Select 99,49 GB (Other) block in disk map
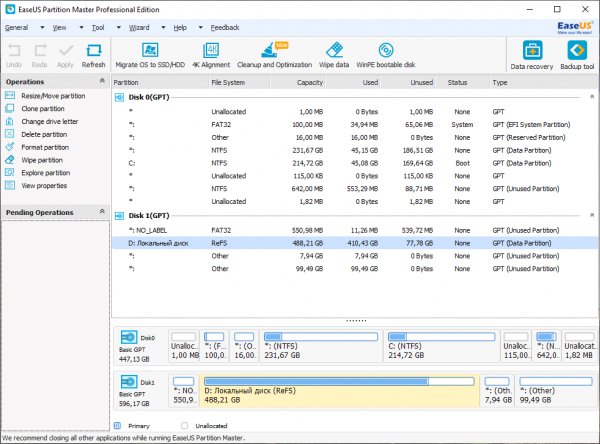600x444 pixels. click(x=556, y=390)
